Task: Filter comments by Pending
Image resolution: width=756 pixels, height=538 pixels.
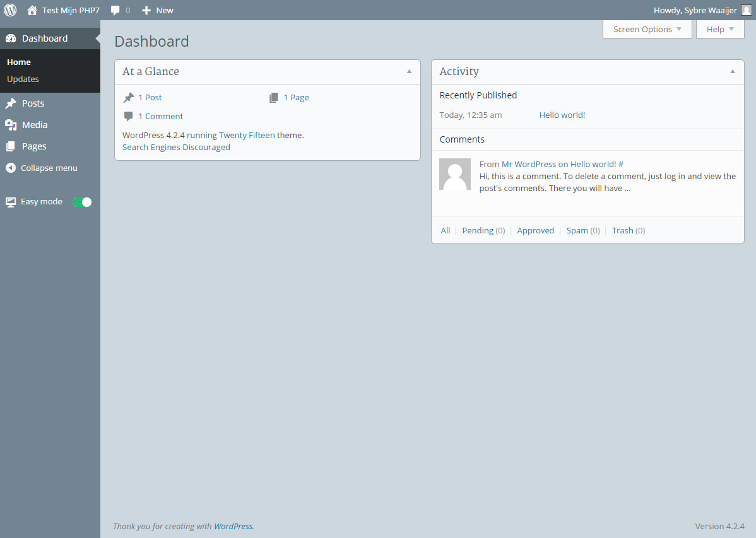Action: click(x=477, y=231)
